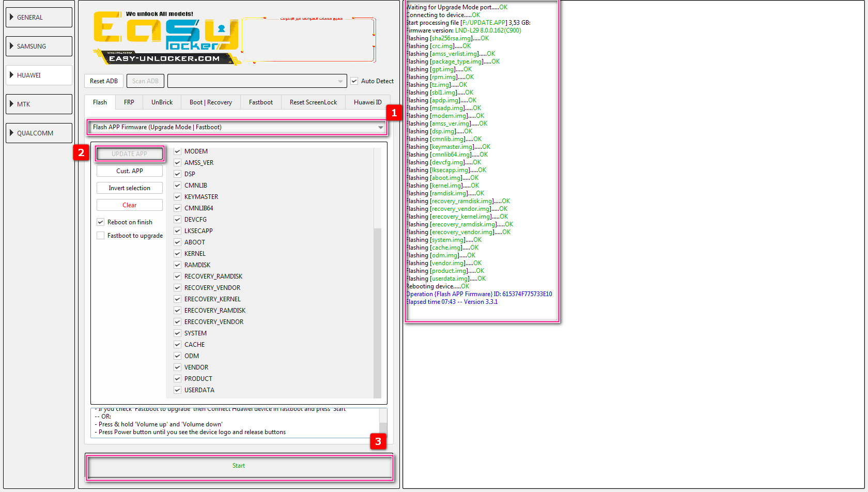Uncheck the KEYMASTER partition
Screen dimensions: 868x492
177,197
